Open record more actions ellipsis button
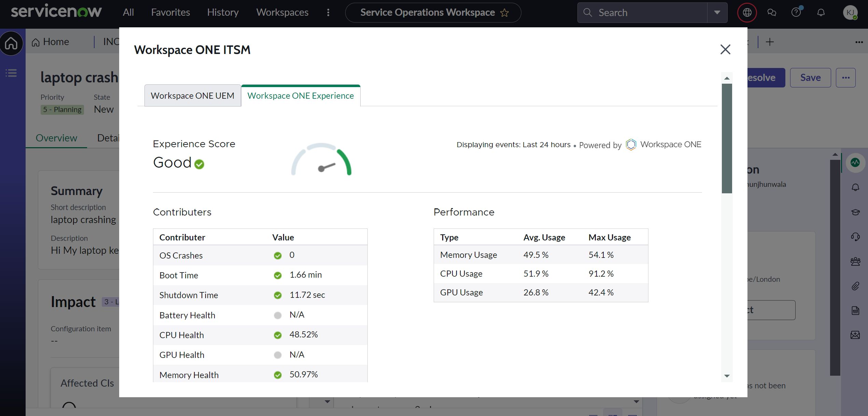 click(845, 78)
